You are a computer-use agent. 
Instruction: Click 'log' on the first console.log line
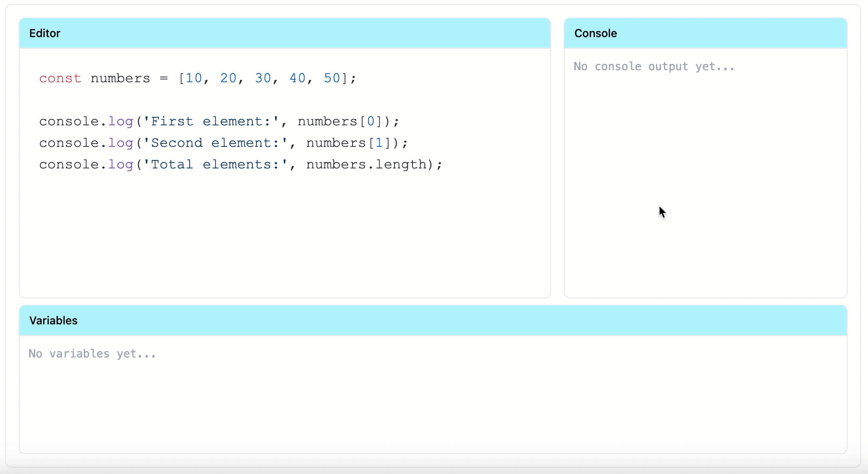[x=121, y=121]
